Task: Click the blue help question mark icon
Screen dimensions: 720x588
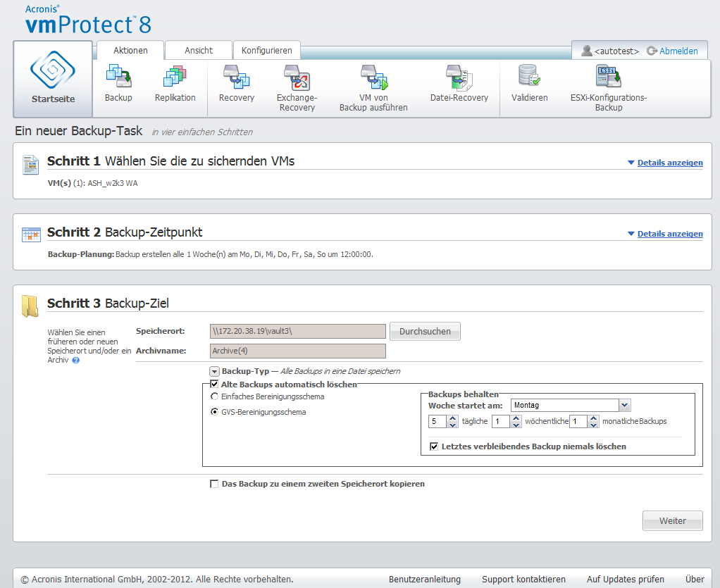Action: point(76,361)
